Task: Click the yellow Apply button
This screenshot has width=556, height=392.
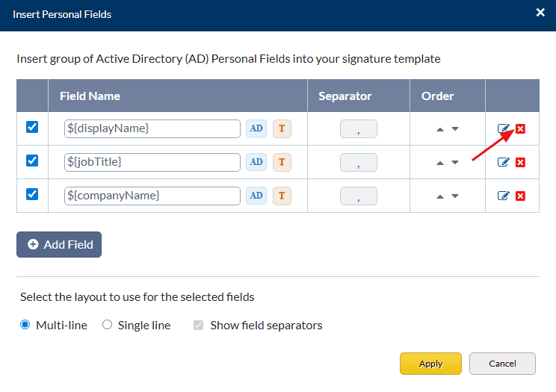Action: tap(430, 364)
